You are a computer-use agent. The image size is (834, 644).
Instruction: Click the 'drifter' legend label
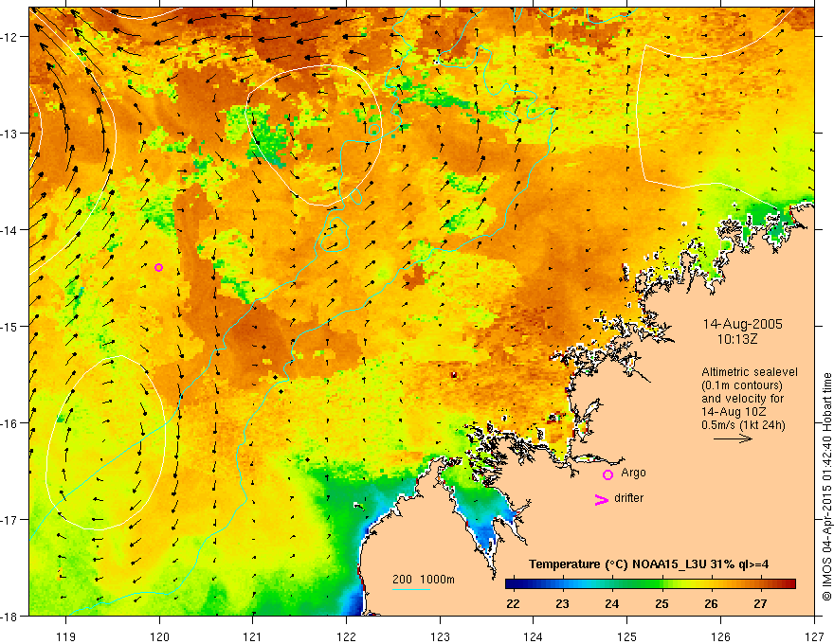coord(628,498)
